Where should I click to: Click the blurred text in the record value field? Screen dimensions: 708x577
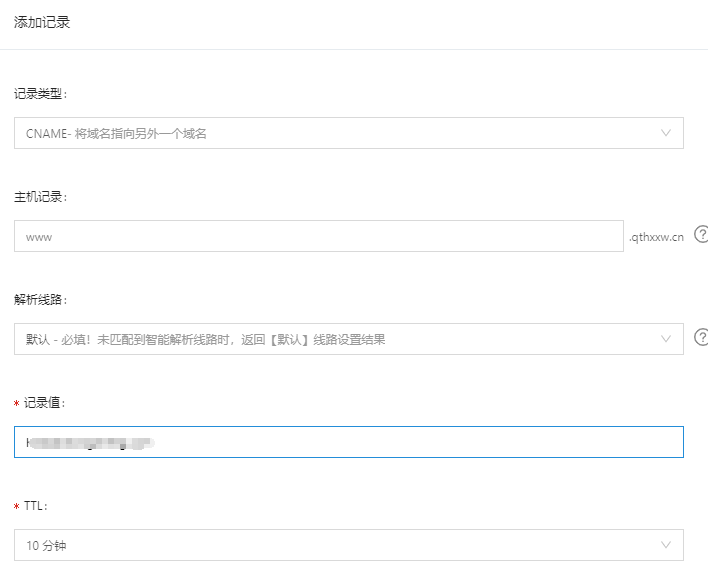92,441
